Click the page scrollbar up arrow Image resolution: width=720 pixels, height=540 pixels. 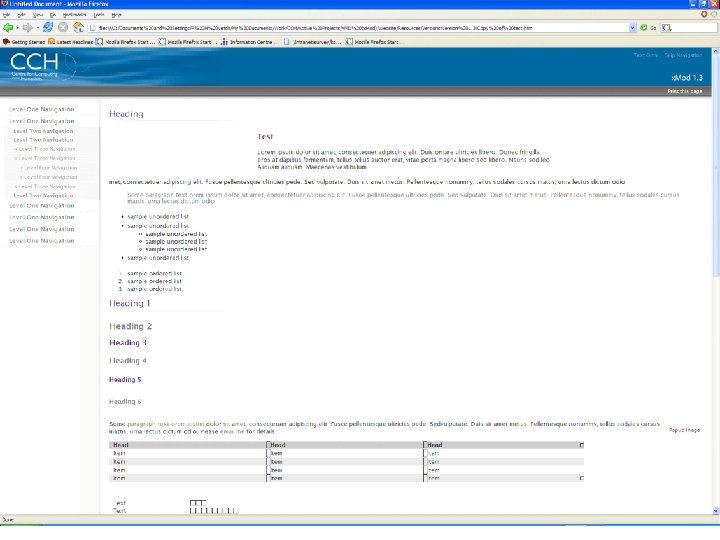click(715, 51)
